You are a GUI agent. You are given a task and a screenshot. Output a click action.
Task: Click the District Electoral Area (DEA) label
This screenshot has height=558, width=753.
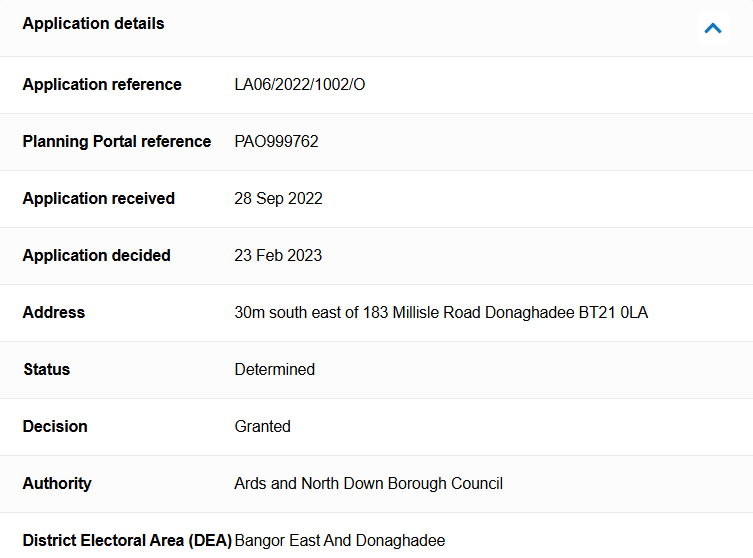pyautogui.click(x=127, y=541)
